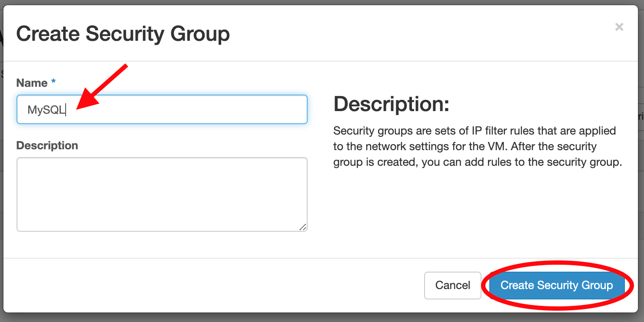Click the Security groups help paragraph
Viewport: 644px width, 322px height.
pyautogui.click(x=477, y=147)
